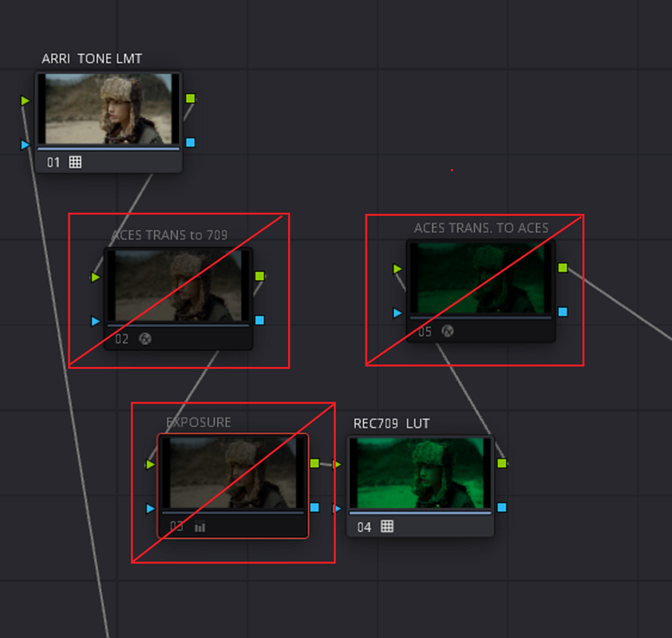Click the blue key output of node 05
Viewport: 672px width, 638px height.
pyautogui.click(x=563, y=312)
